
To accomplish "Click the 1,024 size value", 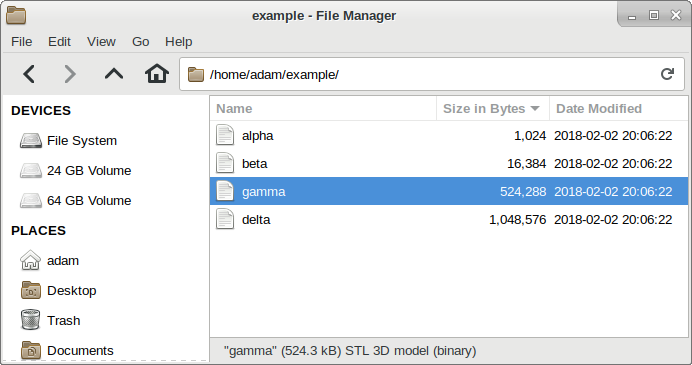I will tap(530, 135).
